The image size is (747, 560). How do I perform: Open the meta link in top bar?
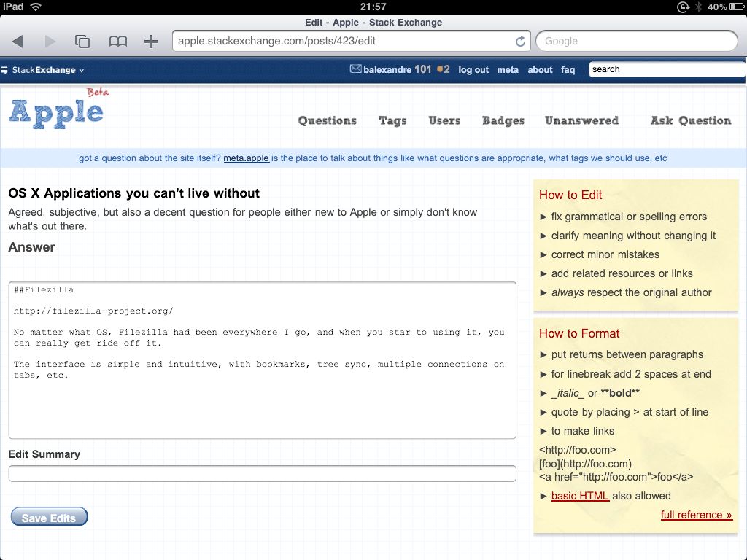point(508,70)
